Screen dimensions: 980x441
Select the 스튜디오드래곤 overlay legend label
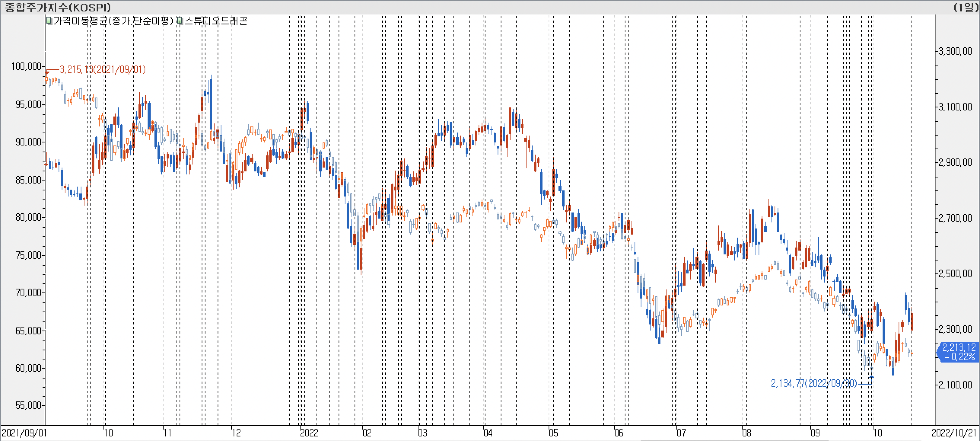(216, 21)
